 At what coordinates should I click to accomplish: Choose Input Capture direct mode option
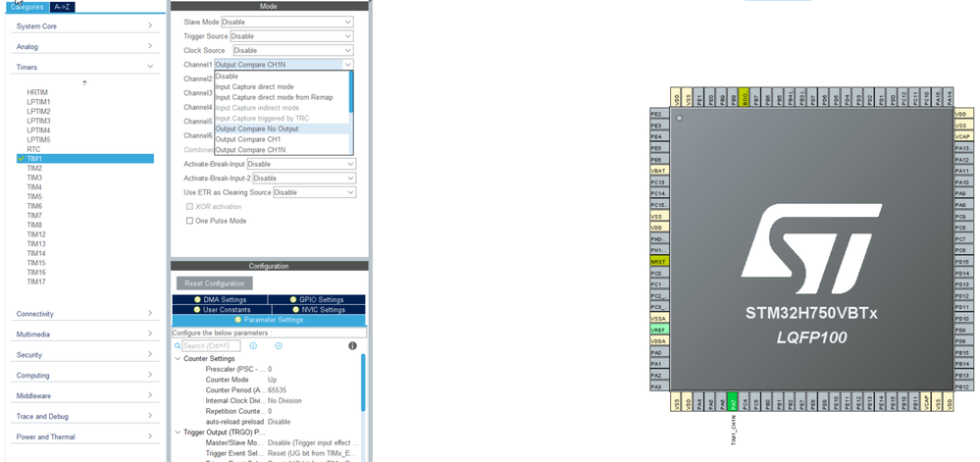click(x=282, y=87)
